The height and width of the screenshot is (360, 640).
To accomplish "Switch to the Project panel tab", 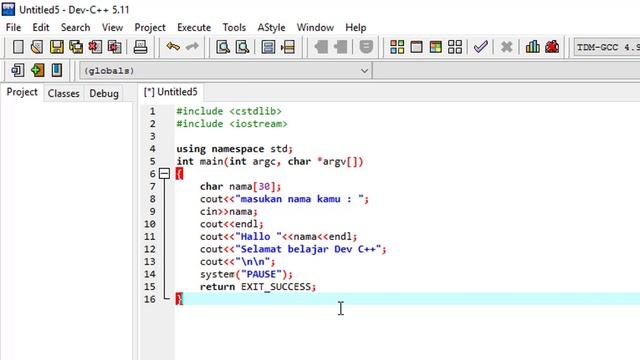I will click(x=22, y=92).
